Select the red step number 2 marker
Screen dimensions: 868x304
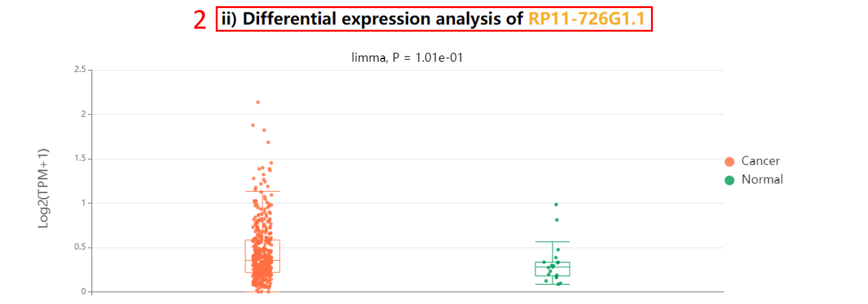coord(200,20)
